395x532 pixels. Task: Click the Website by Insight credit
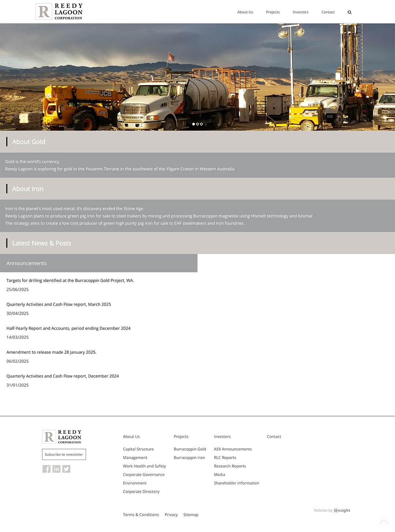331,510
